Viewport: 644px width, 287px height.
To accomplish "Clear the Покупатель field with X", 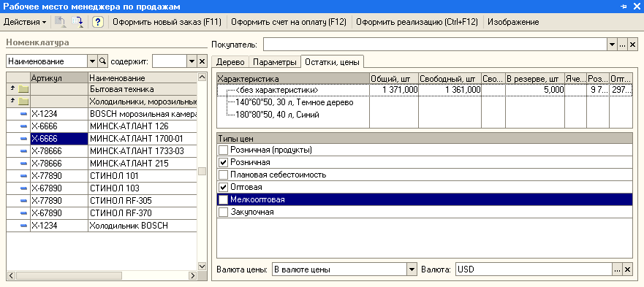I will (x=632, y=45).
